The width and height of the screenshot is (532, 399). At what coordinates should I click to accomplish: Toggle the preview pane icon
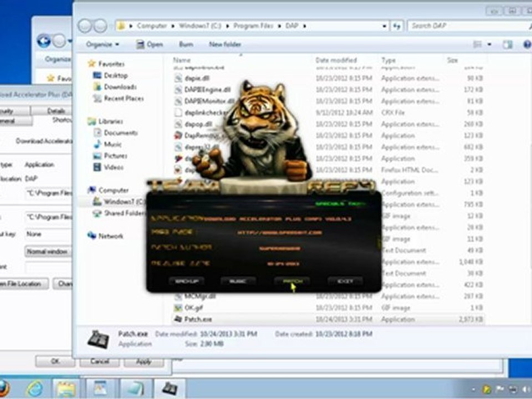tap(508, 44)
